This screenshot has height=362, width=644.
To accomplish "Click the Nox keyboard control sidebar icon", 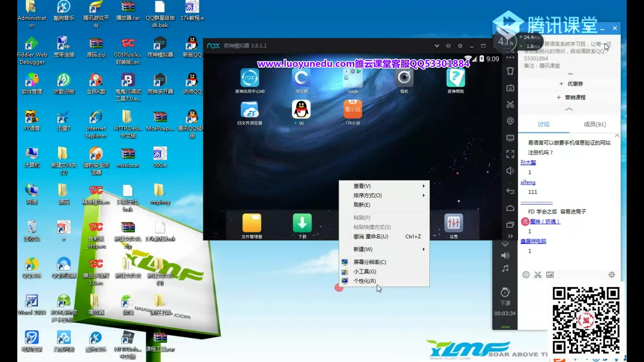I will (510, 88).
